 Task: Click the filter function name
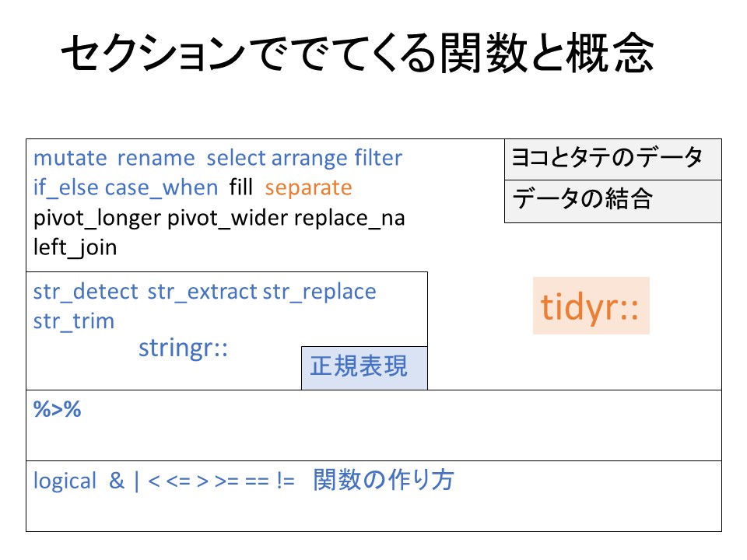tap(378, 159)
